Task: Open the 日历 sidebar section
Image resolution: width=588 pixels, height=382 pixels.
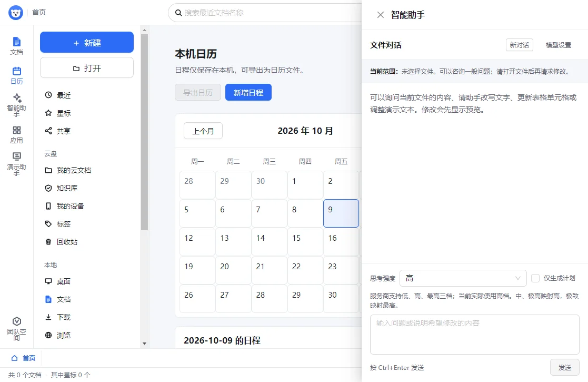Action: tap(16, 75)
